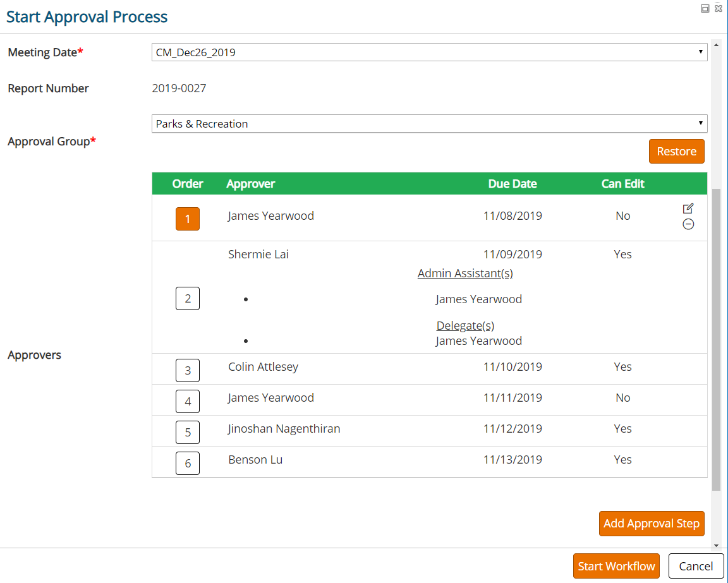728x583 pixels.
Task: Click Can Edit value for Benson Lu
Action: coord(622,460)
